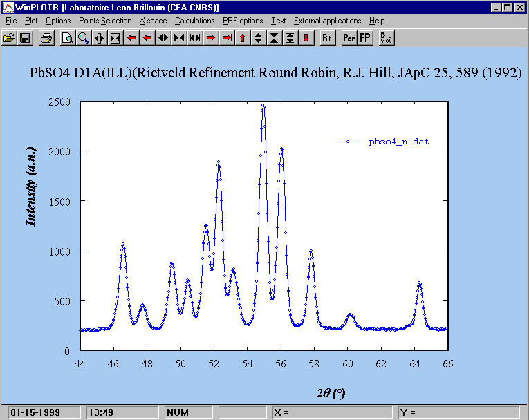Click the single red up arrow icon
The width and height of the screenshot is (529, 420).
point(242,37)
